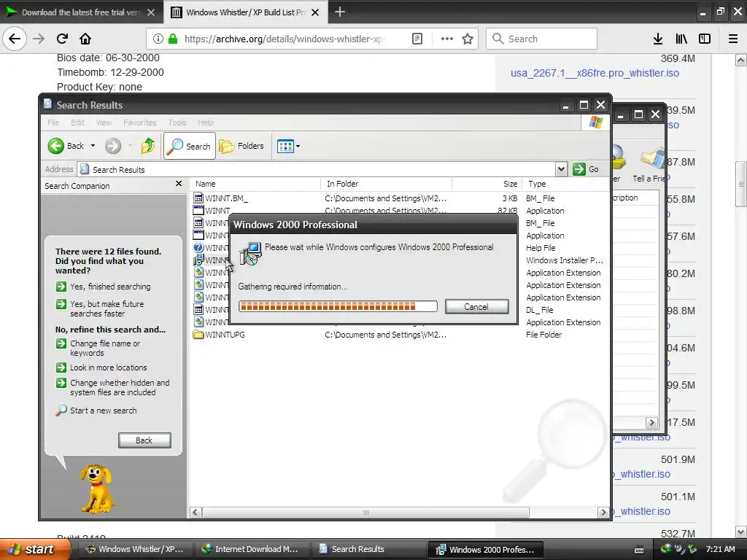Screen dimensions: 747x560
Task: Click the archive.org URL address field
Action: [x=284, y=39]
